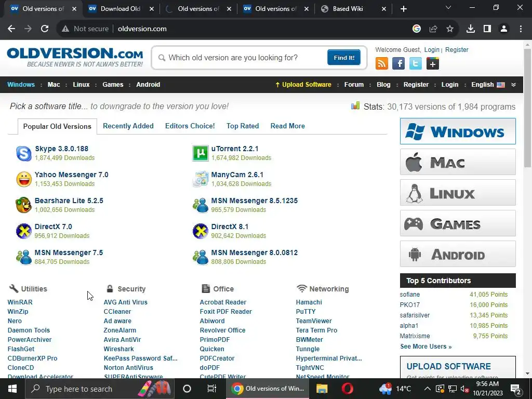Click the large Linux platform button
532x399 pixels.
[x=458, y=193]
